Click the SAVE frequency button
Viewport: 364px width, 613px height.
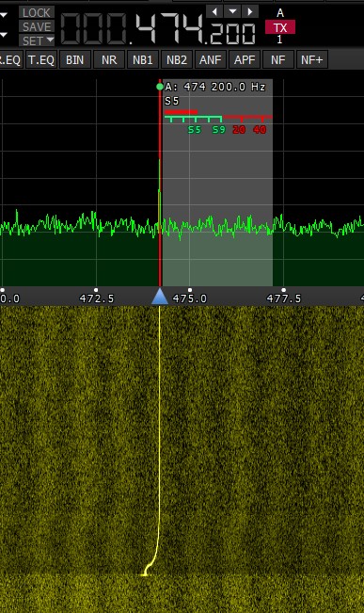click(x=37, y=26)
